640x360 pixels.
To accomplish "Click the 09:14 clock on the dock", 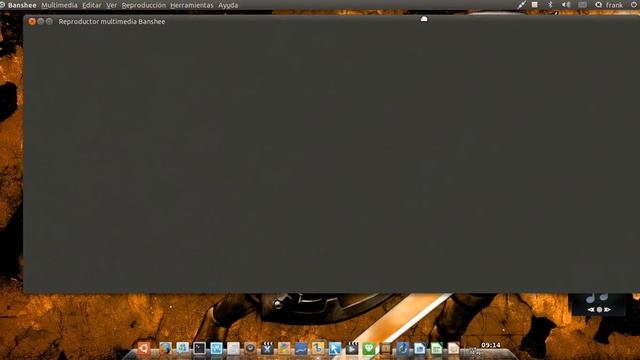I will click(491, 345).
